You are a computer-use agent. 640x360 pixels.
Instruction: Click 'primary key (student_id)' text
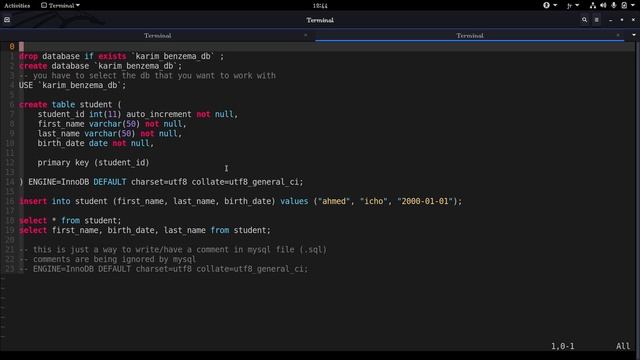(x=93, y=162)
